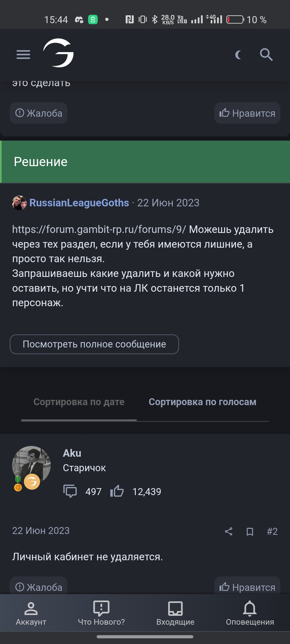Tap the Gambit forum logo
The height and width of the screenshot is (644, 290).
(x=59, y=53)
